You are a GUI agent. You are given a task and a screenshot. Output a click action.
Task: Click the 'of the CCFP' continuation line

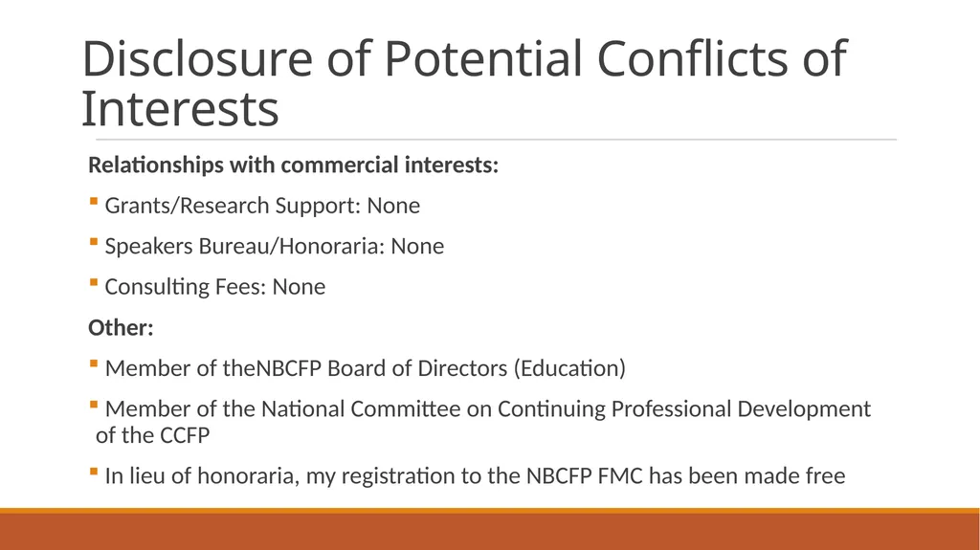pyautogui.click(x=152, y=435)
